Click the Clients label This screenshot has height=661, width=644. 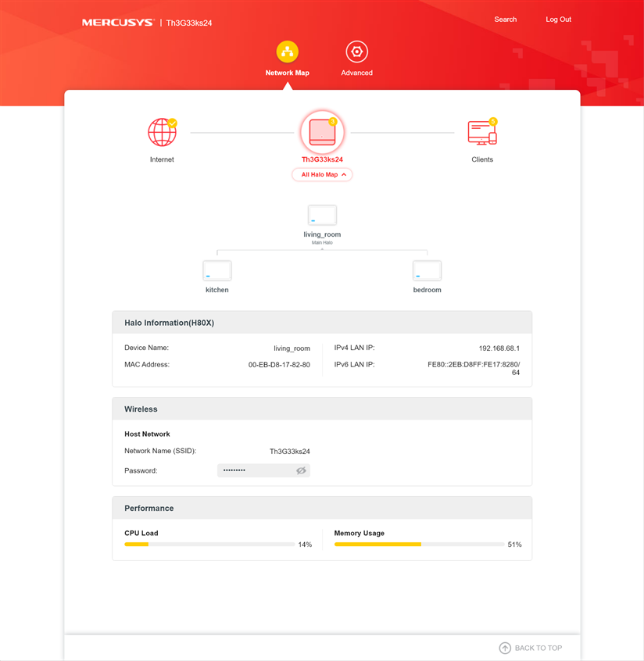click(482, 159)
